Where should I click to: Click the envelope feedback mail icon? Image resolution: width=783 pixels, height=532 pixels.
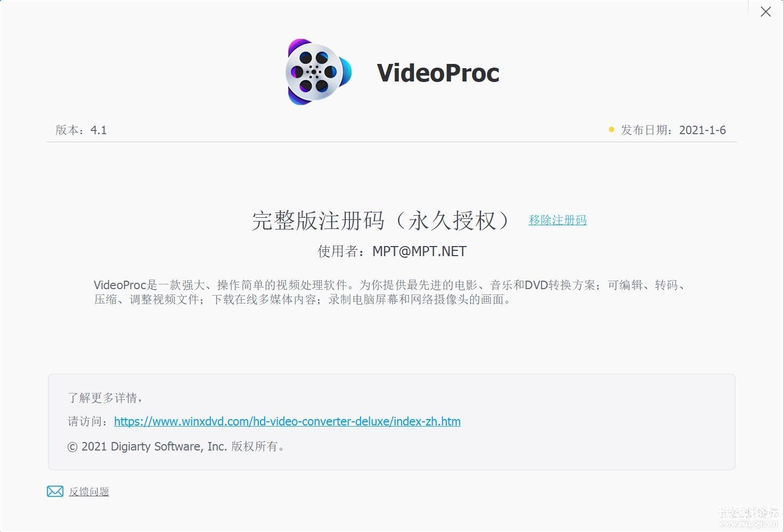55,492
